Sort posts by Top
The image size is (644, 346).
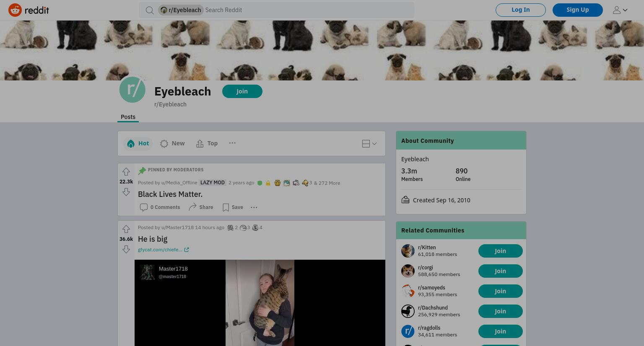(x=207, y=143)
